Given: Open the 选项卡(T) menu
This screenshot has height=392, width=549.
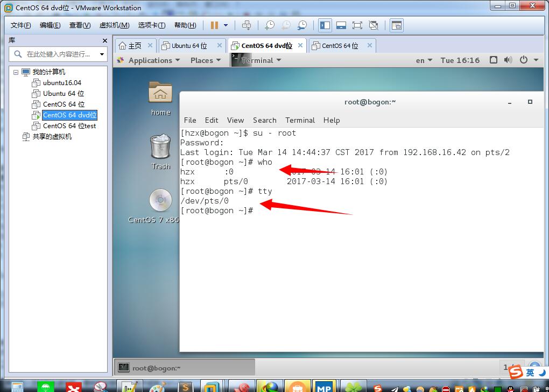Looking at the screenshot, I should pyautogui.click(x=152, y=25).
